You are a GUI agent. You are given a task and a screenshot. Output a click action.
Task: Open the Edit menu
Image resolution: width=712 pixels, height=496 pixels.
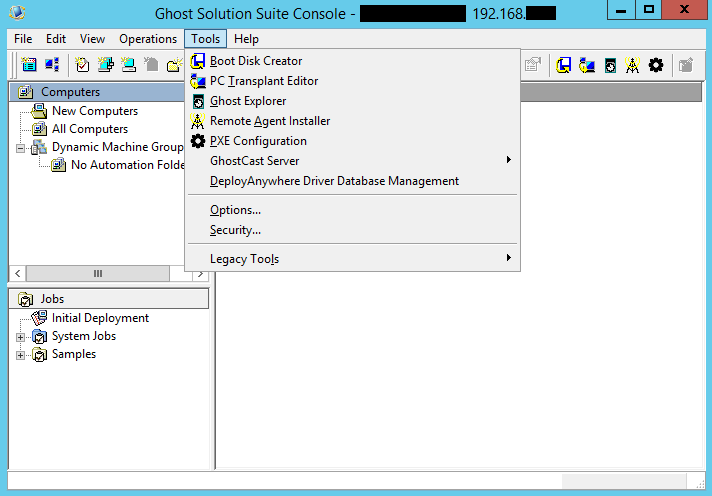click(56, 39)
